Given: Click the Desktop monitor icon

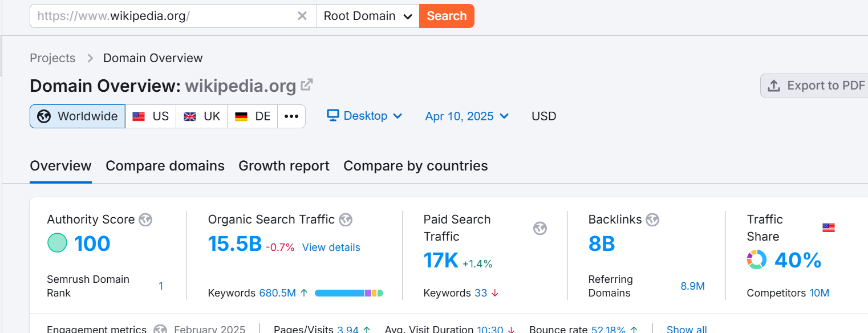Looking at the screenshot, I should click(333, 115).
